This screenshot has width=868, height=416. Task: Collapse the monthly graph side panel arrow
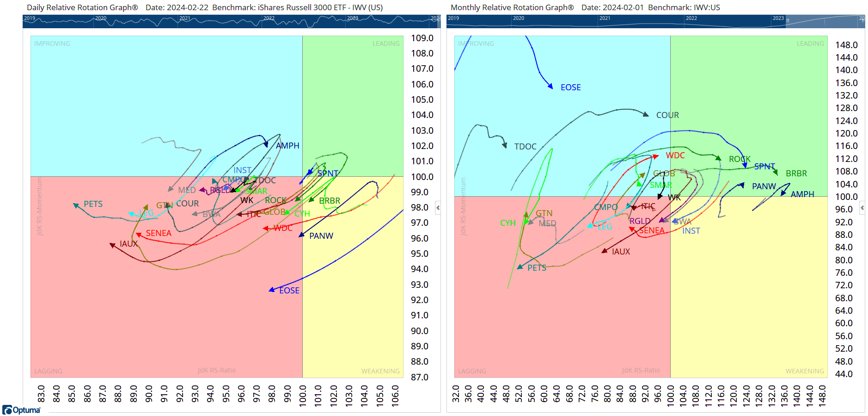coord(862,208)
